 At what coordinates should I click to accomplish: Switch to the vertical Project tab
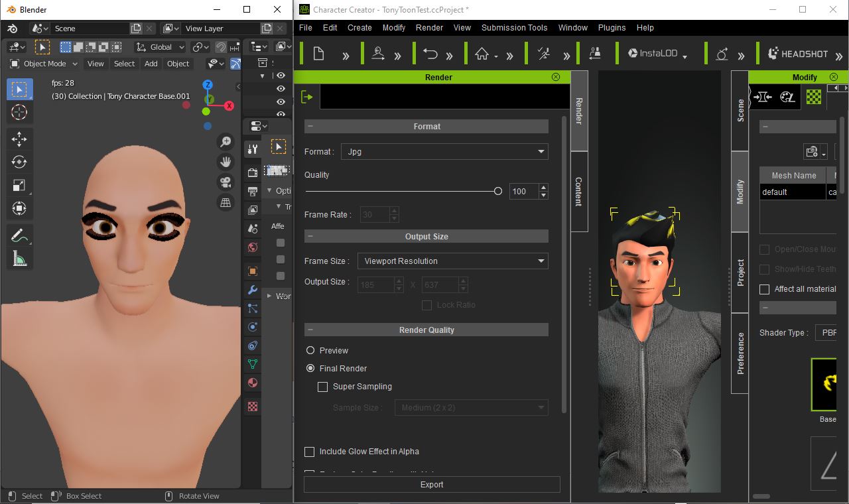click(x=740, y=273)
